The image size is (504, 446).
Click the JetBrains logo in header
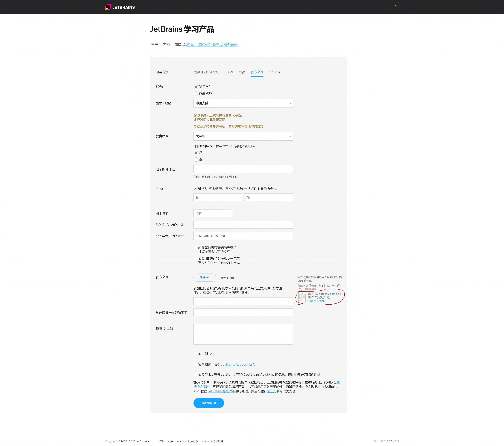(120, 7)
